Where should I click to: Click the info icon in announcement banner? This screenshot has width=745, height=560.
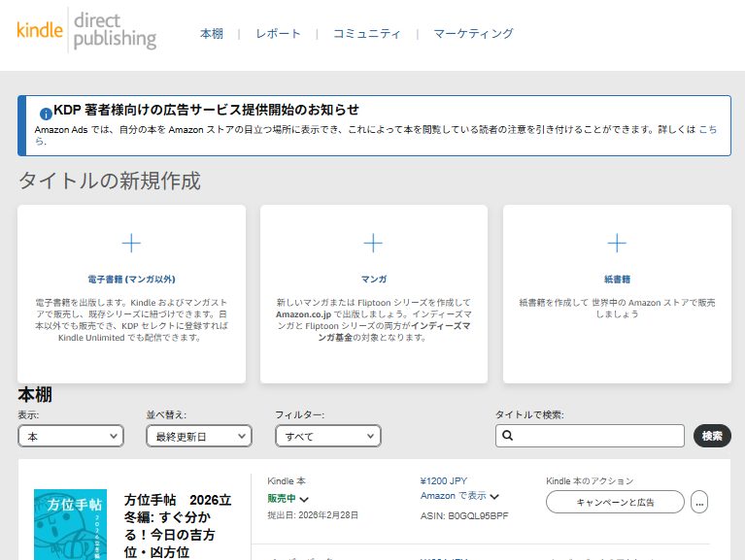coord(46,112)
